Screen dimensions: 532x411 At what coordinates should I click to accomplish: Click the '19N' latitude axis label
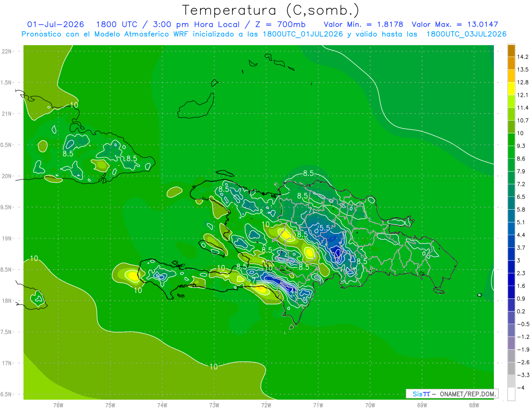click(7, 239)
